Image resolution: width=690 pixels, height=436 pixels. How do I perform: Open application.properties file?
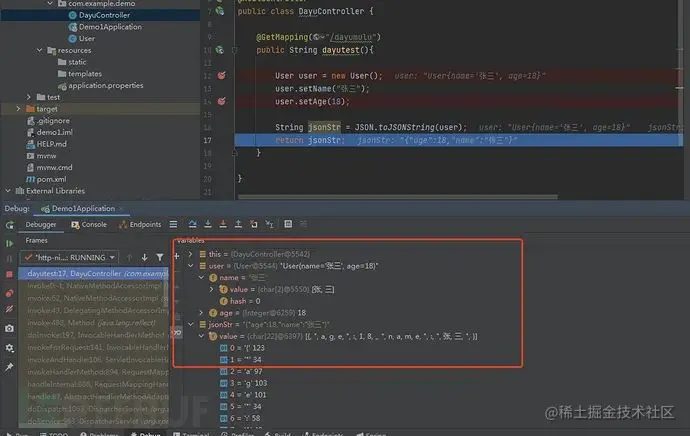point(106,85)
